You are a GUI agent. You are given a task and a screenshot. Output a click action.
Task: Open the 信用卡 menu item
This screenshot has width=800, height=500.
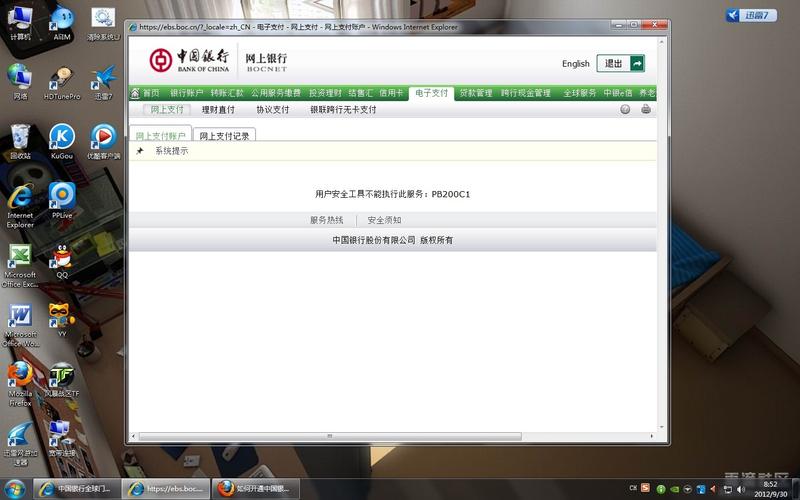click(x=391, y=93)
